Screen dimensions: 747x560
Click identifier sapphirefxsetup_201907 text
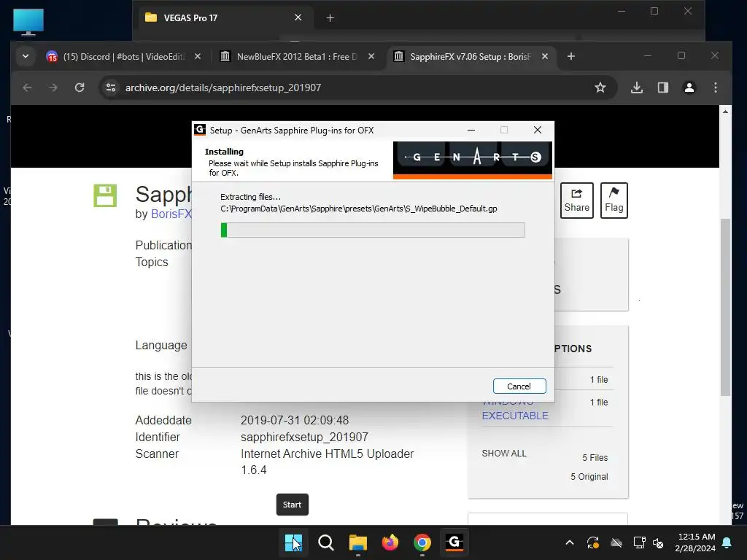pyautogui.click(x=304, y=437)
